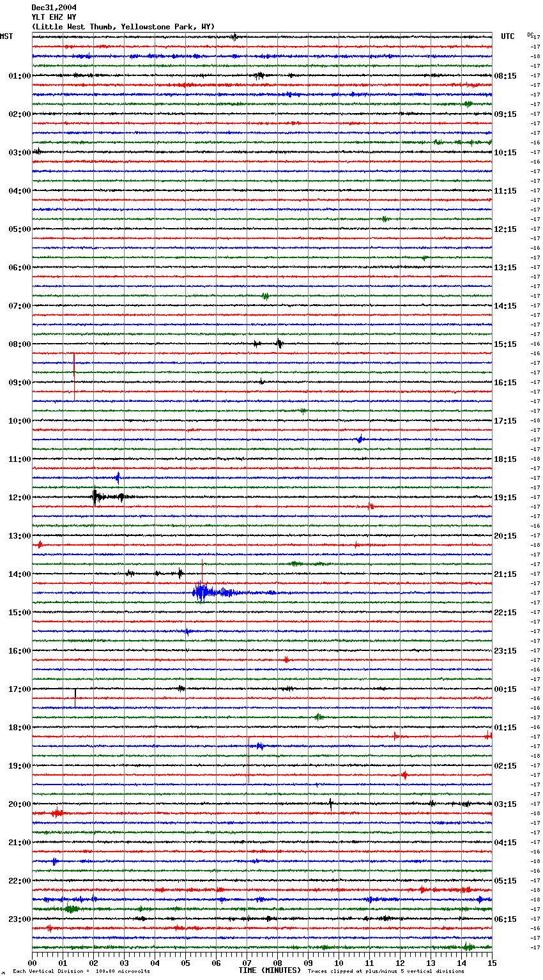Click the blue event on the 10:30 trace
This screenshot has width=543, height=980.
pyautogui.click(x=360, y=440)
